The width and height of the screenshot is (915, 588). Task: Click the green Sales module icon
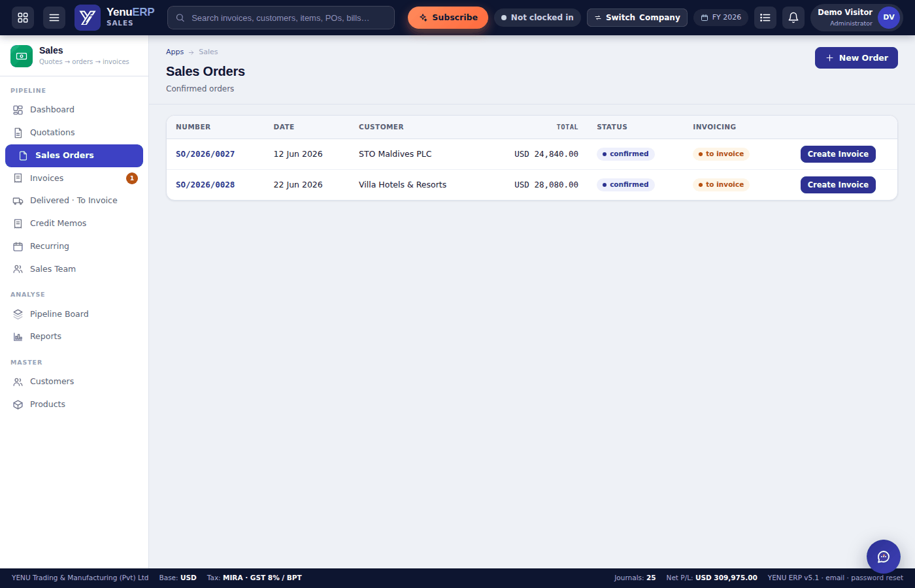click(x=22, y=56)
